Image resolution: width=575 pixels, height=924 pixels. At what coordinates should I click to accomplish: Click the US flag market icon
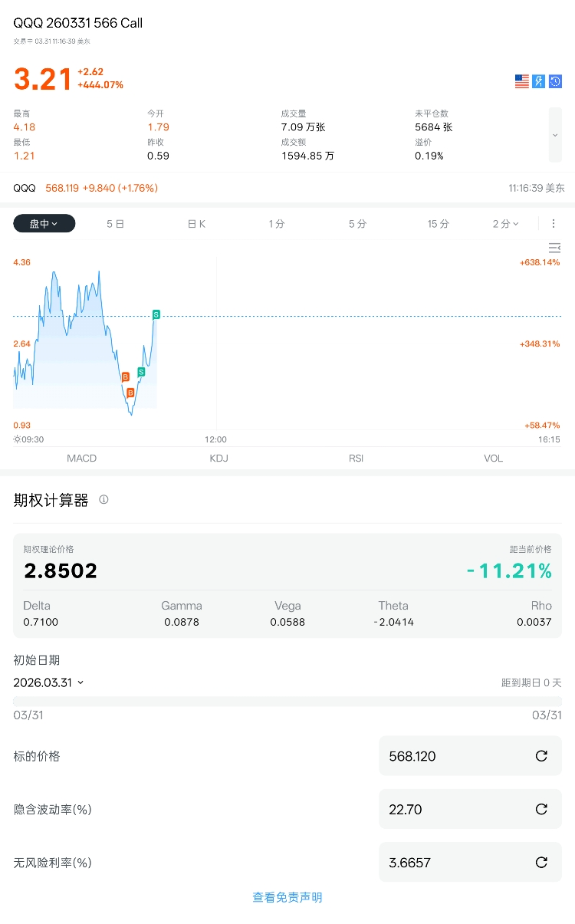(522, 81)
